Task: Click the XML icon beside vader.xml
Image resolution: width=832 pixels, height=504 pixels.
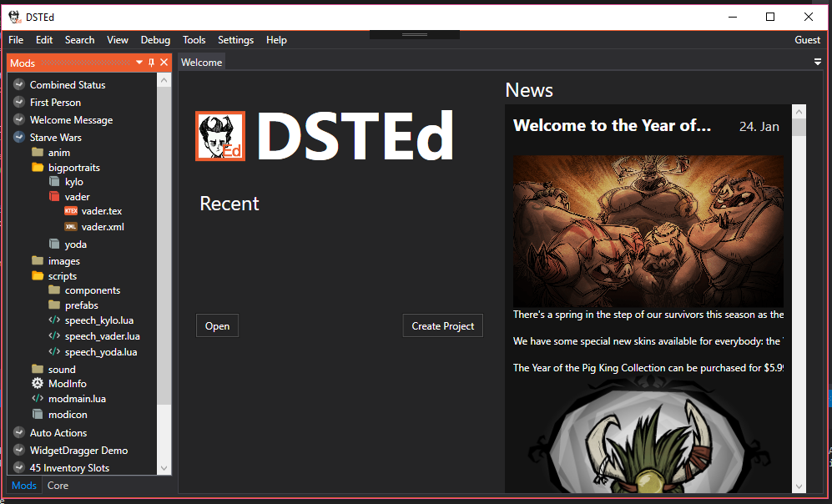Action: [71, 227]
